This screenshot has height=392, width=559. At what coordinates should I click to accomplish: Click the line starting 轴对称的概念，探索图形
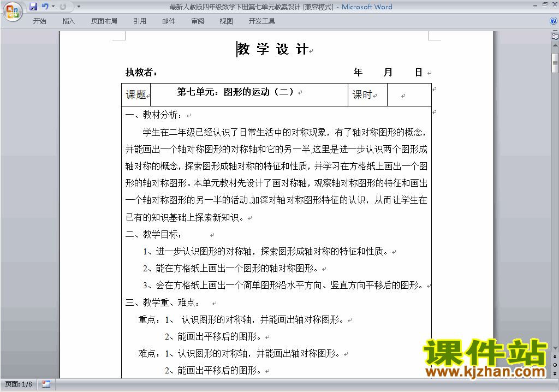(276, 166)
